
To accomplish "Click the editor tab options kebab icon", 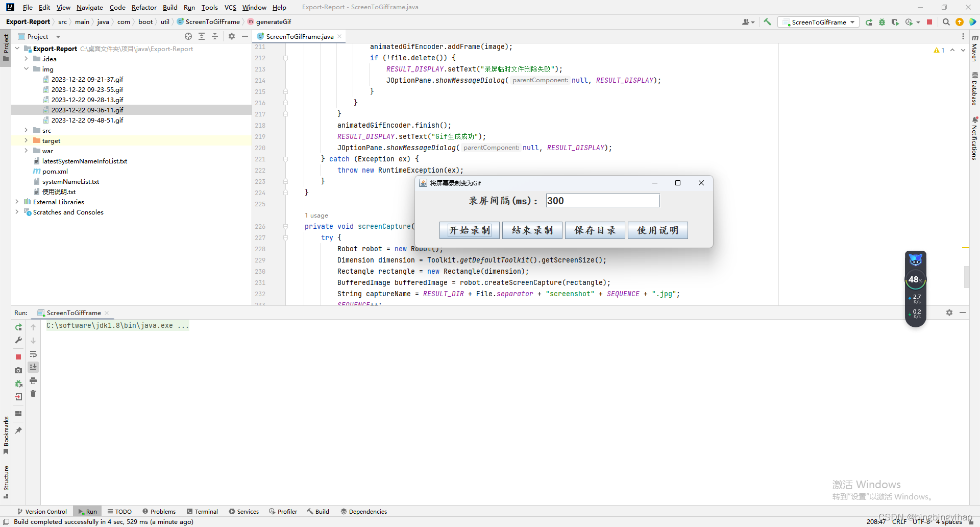I will coord(963,36).
